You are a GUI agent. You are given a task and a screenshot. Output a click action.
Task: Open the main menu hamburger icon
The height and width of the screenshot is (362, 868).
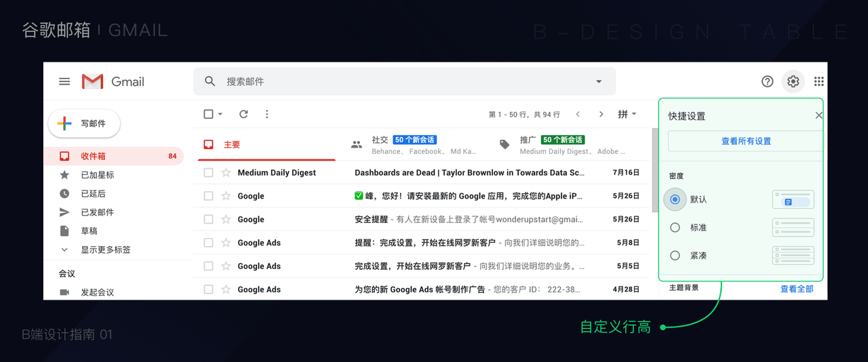click(x=64, y=81)
